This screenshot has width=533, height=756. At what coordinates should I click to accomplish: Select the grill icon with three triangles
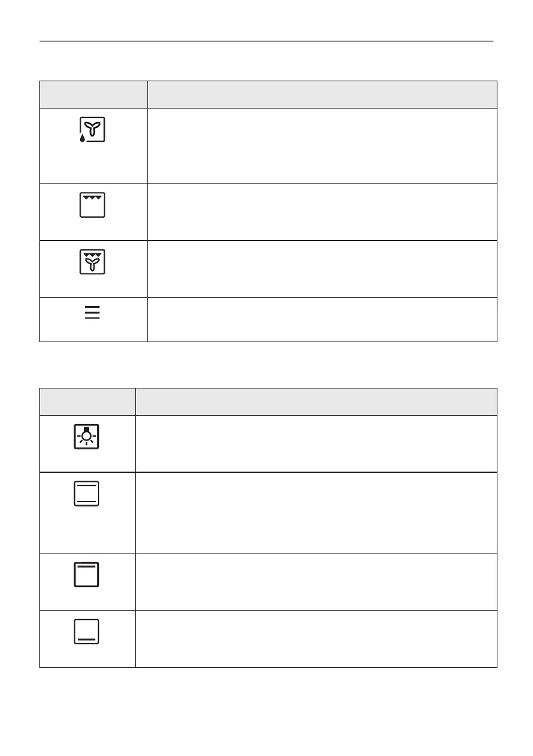(93, 205)
